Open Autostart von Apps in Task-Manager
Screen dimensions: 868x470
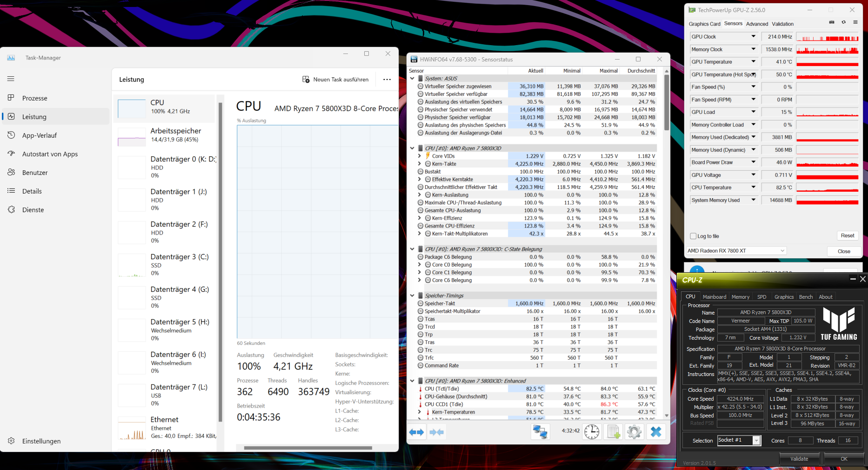[x=56, y=154]
